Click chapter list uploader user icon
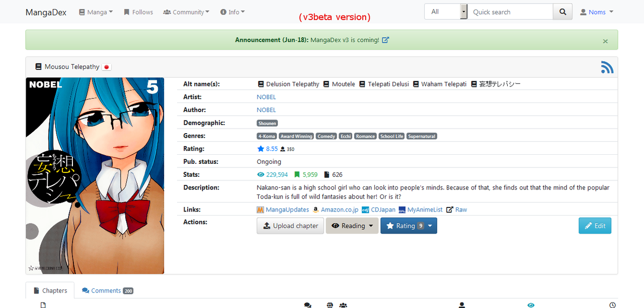The image size is (644, 308). (x=461, y=304)
